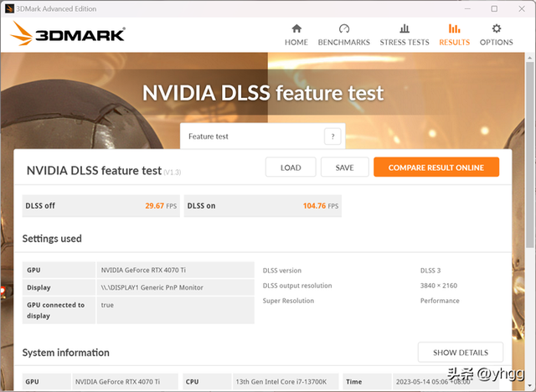Click the DLSS off 29.67 FPS score tile

[100, 206]
